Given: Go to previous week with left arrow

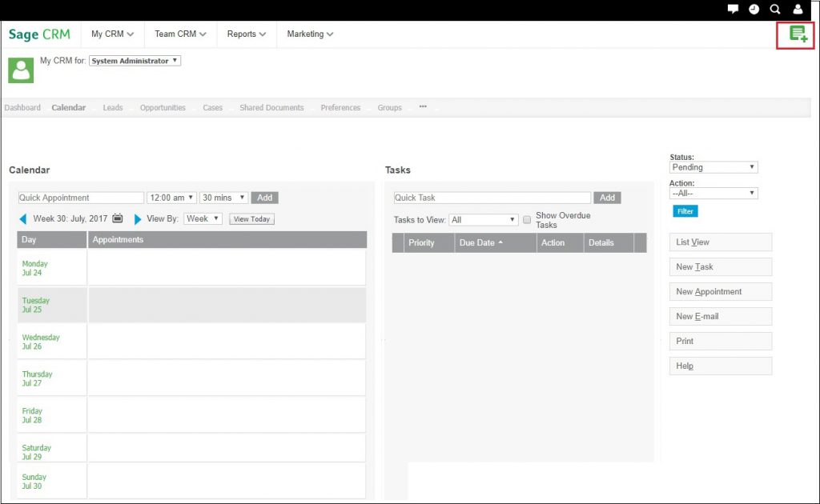Looking at the screenshot, I should (23, 219).
